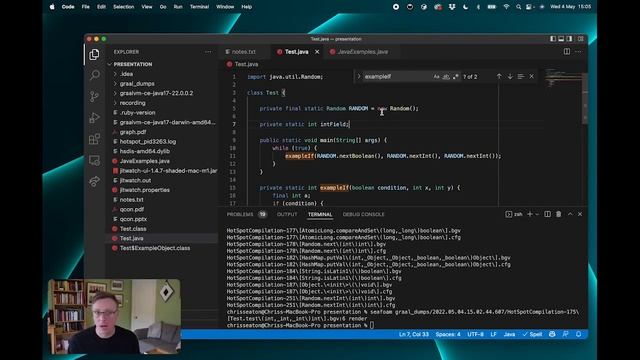Switch to JavaExamples.java editor tab

click(362, 52)
